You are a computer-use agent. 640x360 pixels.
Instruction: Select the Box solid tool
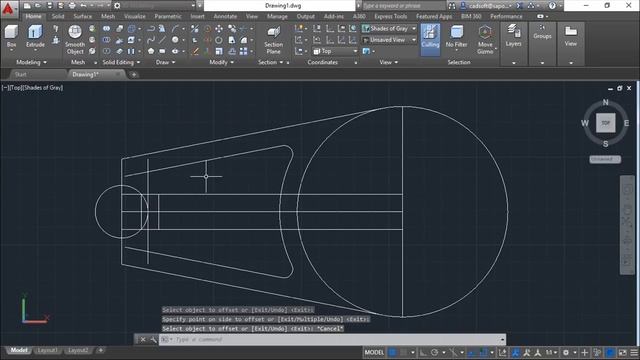[11, 36]
